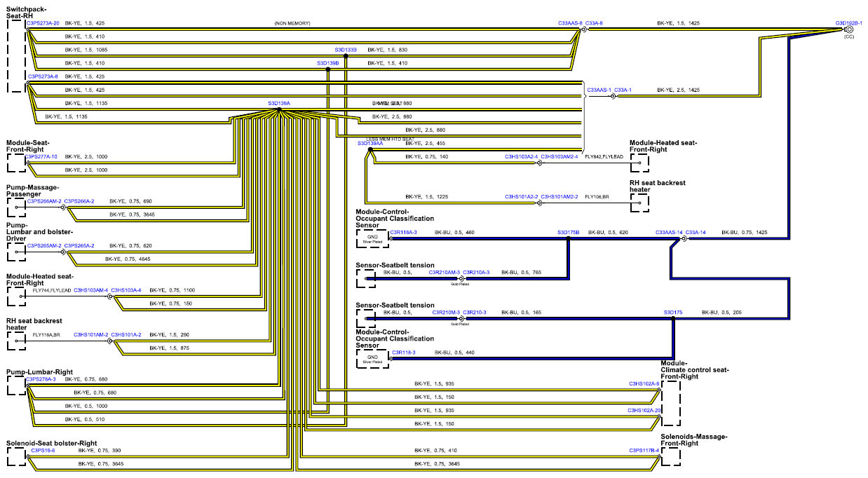Click splice label S3D139B
The height and width of the screenshot is (478, 868).
point(328,63)
